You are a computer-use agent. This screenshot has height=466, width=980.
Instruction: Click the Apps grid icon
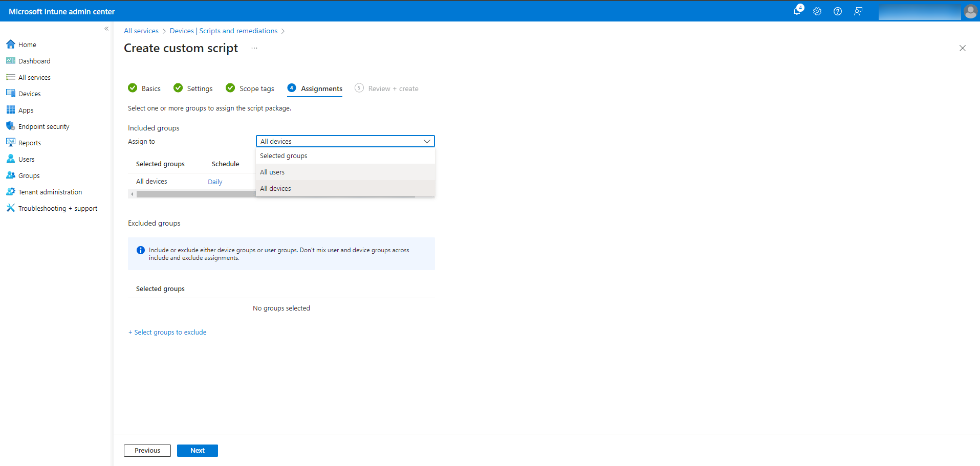[x=11, y=110]
